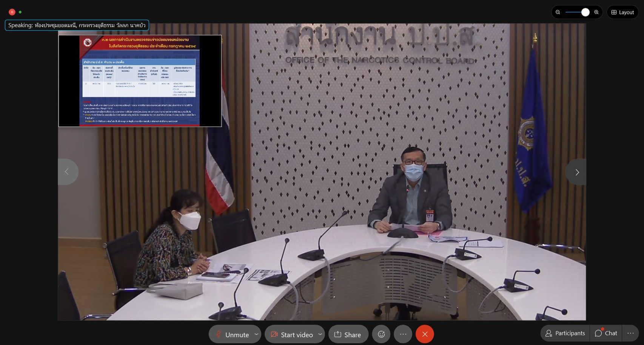Click the zoom out magnifier icon

[x=558, y=12]
